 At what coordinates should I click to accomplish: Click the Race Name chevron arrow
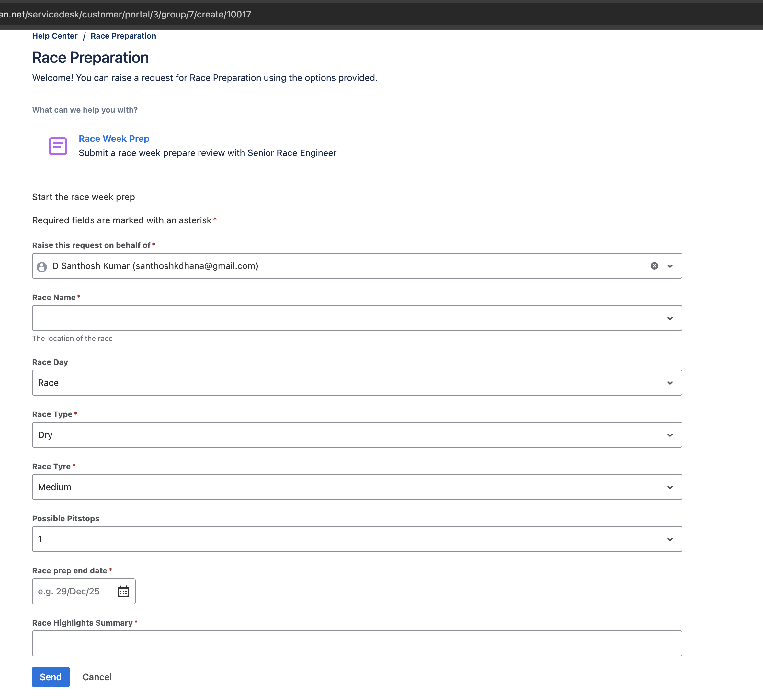670,318
